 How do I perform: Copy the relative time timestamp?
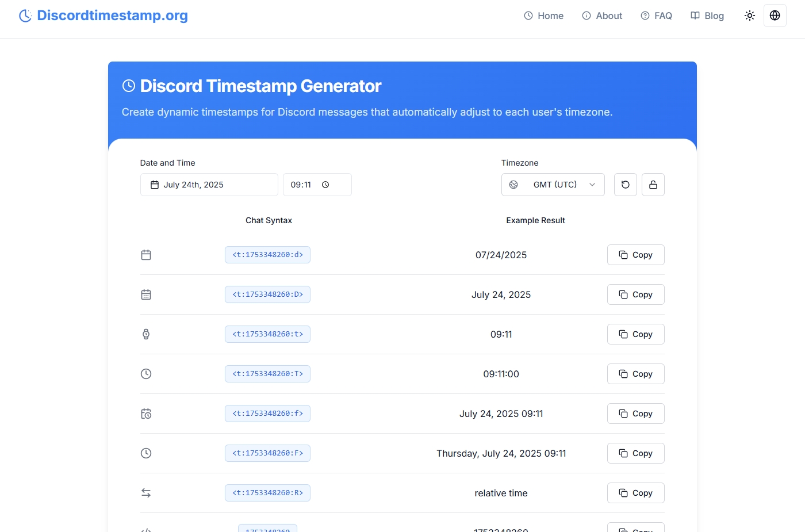point(635,493)
